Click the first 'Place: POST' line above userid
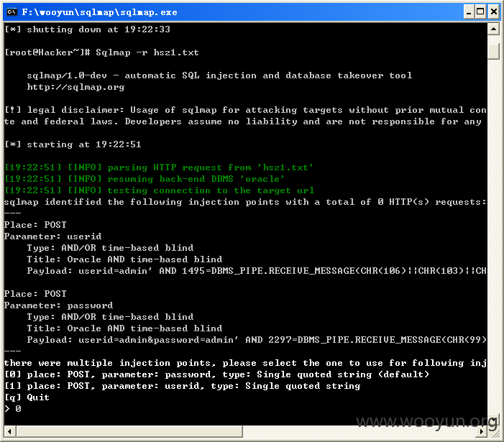 tap(35, 224)
